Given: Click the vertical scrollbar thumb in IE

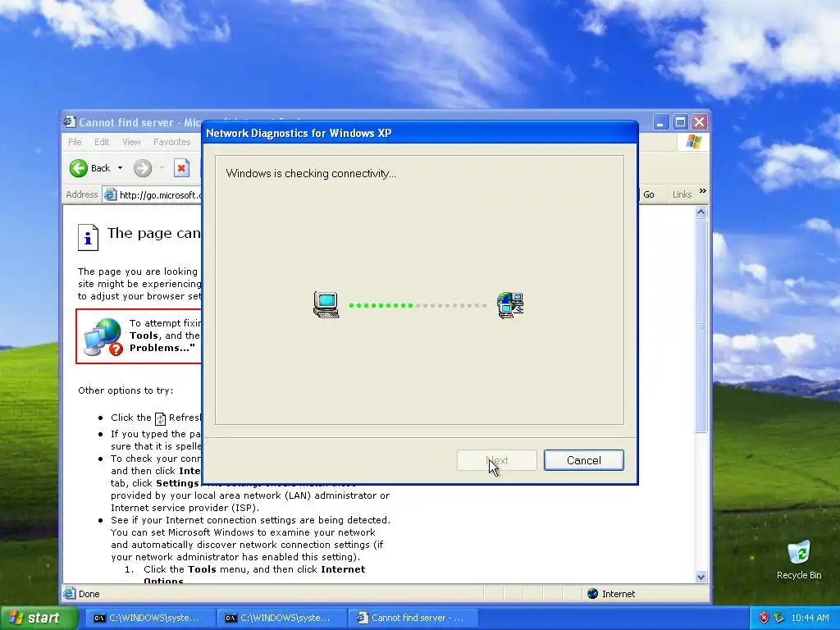Looking at the screenshot, I should pos(701,325).
